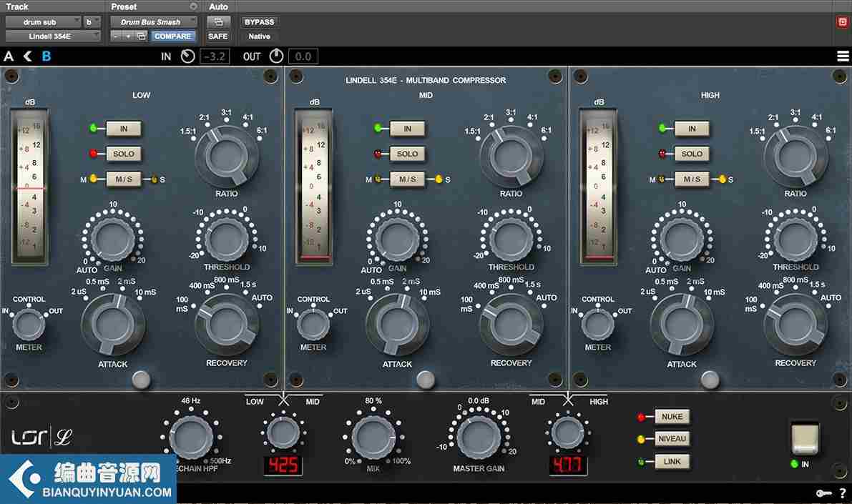Image resolution: width=852 pixels, height=504 pixels.
Task: Click the red 425 crossover frequency display
Action: (283, 465)
